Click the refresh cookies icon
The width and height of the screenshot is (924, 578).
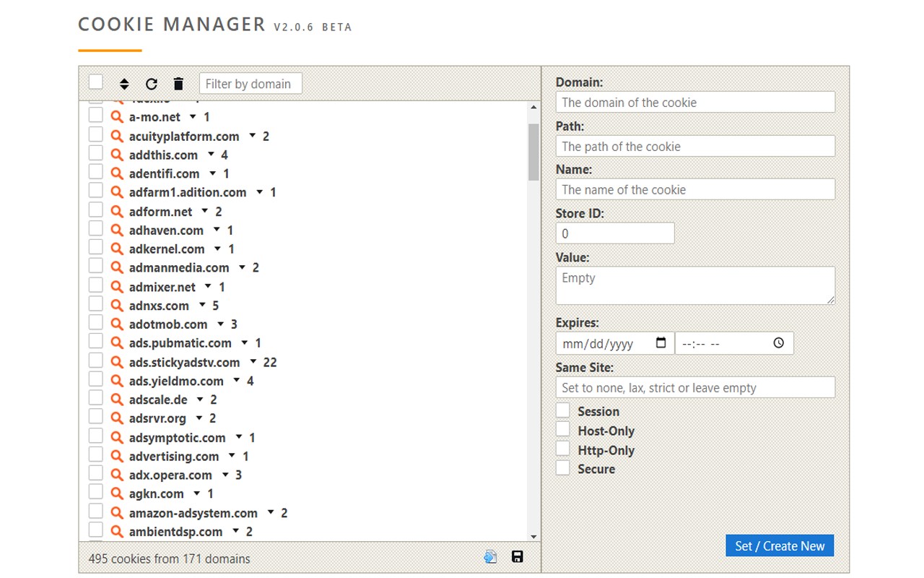[x=152, y=84]
